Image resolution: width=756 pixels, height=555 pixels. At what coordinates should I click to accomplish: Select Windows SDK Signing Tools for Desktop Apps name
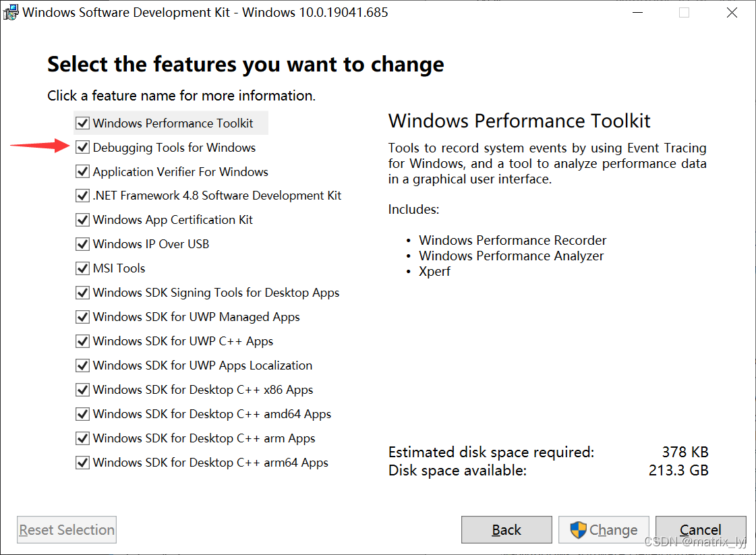pos(216,293)
